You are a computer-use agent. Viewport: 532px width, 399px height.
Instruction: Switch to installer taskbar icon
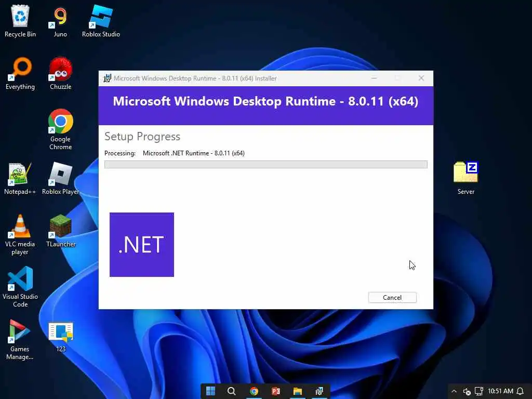pyautogui.click(x=320, y=391)
